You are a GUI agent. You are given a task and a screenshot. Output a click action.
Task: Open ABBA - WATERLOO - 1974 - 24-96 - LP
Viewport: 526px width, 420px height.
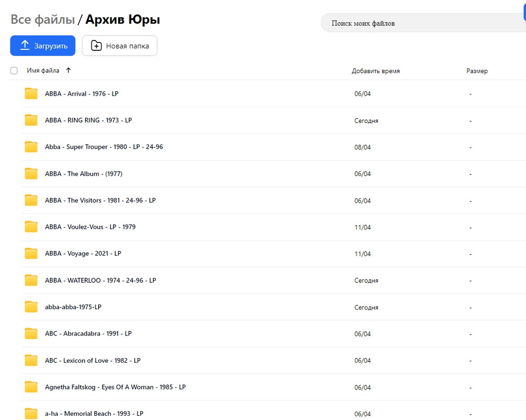click(101, 280)
